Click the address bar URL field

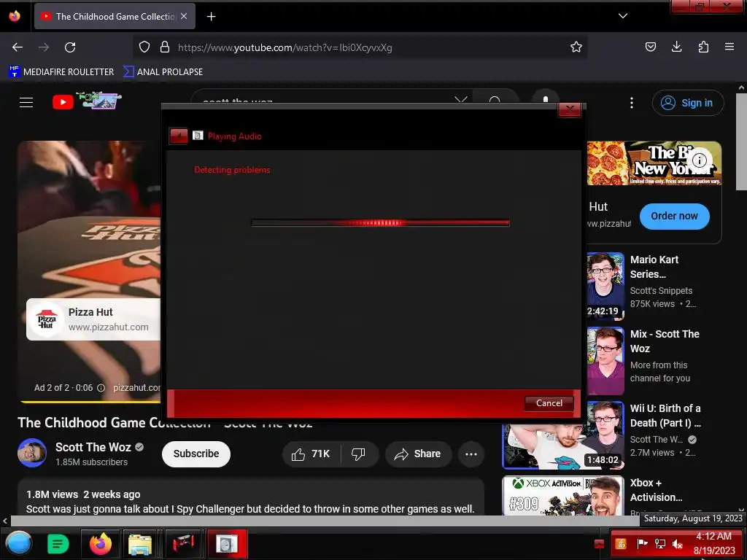362,47
